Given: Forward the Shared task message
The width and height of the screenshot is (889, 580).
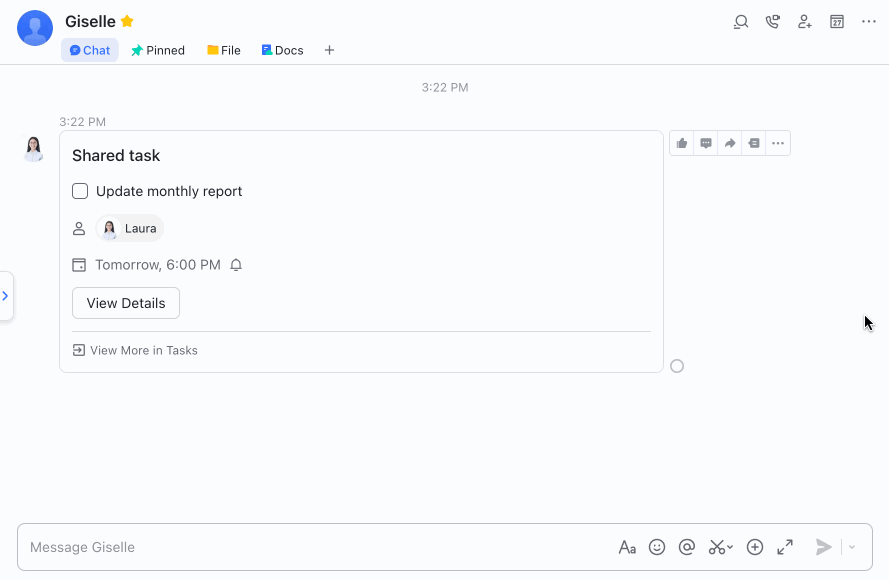Looking at the screenshot, I should pyautogui.click(x=729, y=143).
